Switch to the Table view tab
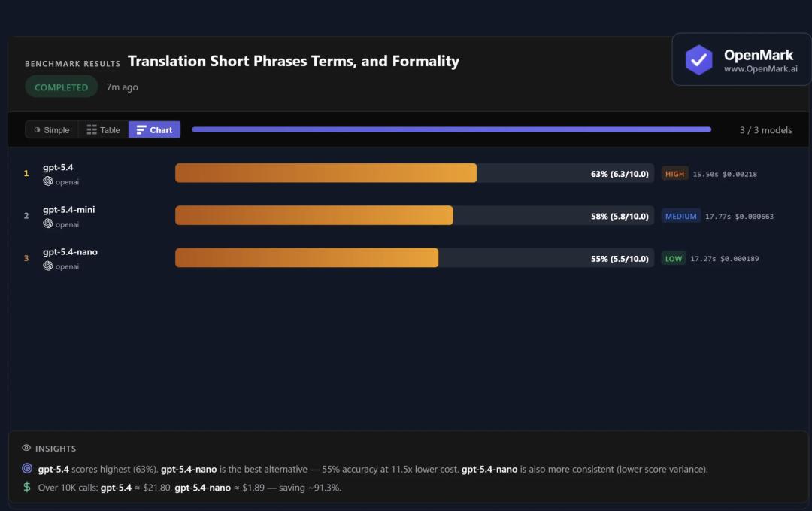This screenshot has height=511, width=812. [104, 129]
